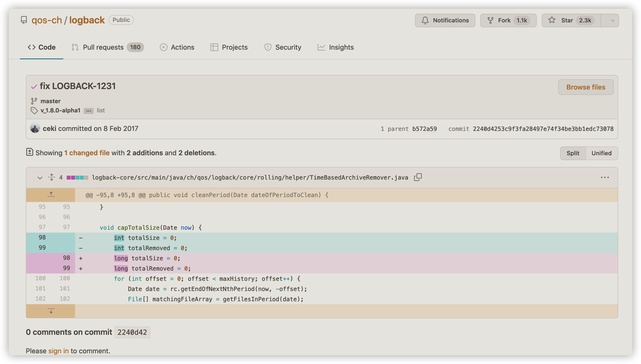Click the Browse files button
641x364 pixels.
[x=585, y=87]
